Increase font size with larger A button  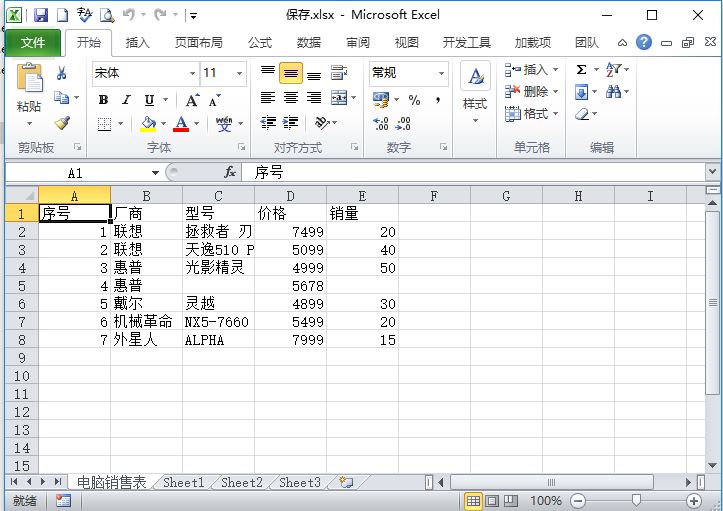pos(192,100)
